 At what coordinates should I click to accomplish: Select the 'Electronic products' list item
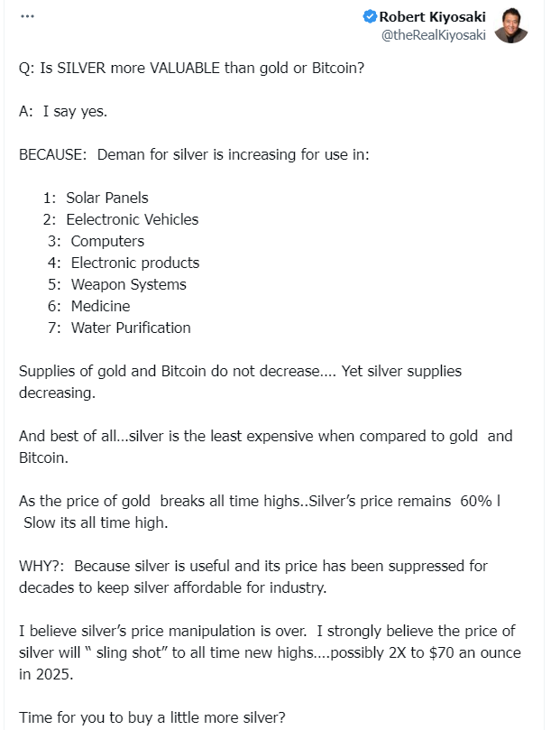tap(135, 263)
